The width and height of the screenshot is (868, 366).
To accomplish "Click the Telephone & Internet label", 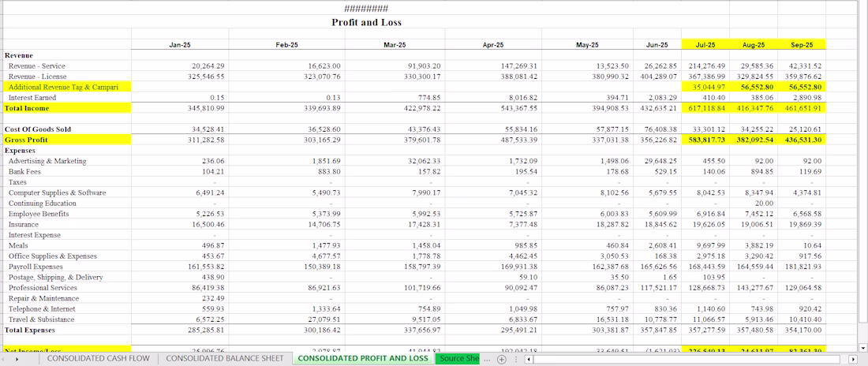I will coord(42,308).
